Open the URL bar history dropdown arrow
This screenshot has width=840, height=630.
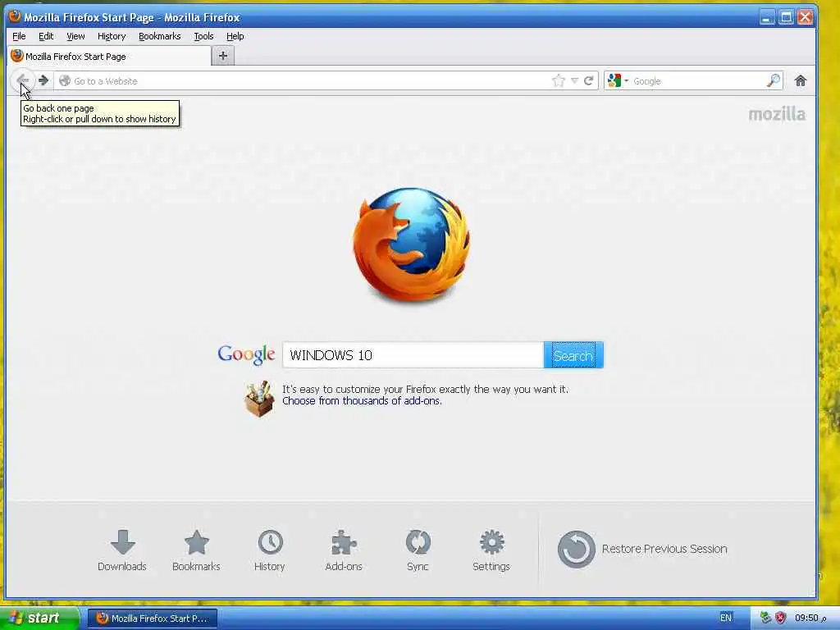click(574, 81)
